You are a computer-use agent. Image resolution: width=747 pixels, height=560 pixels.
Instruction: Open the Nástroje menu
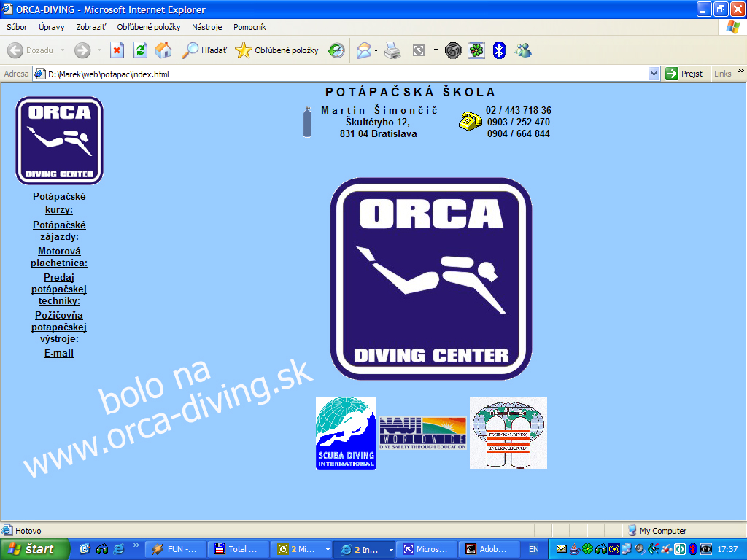tap(206, 27)
